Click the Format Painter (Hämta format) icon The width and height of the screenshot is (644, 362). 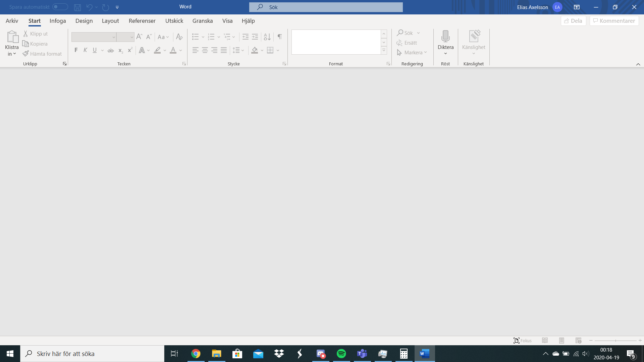26,54
